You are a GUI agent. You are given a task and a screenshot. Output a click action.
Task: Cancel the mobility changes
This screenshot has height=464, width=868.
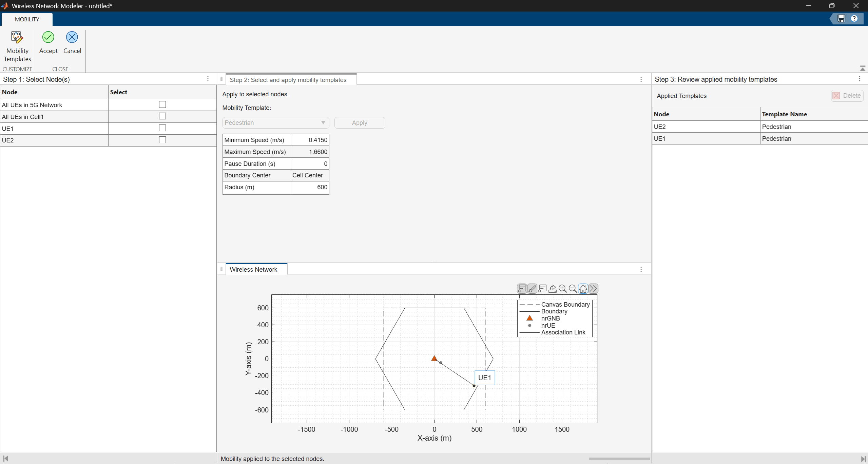pyautogui.click(x=72, y=43)
